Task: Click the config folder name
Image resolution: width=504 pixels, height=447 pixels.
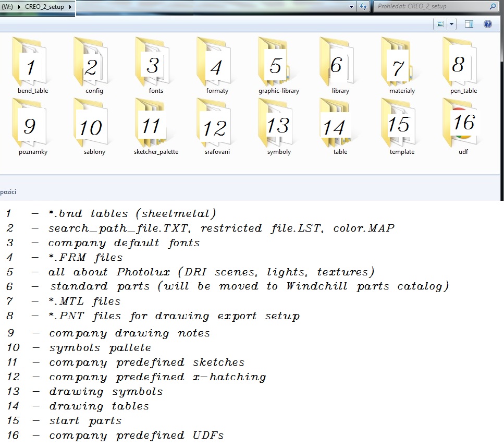Action: coord(94,91)
